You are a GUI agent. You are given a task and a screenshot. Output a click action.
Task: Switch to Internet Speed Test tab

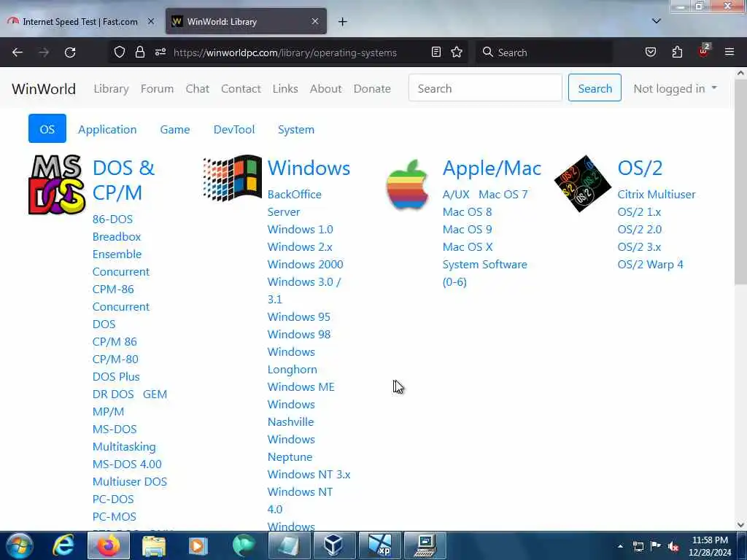click(80, 22)
